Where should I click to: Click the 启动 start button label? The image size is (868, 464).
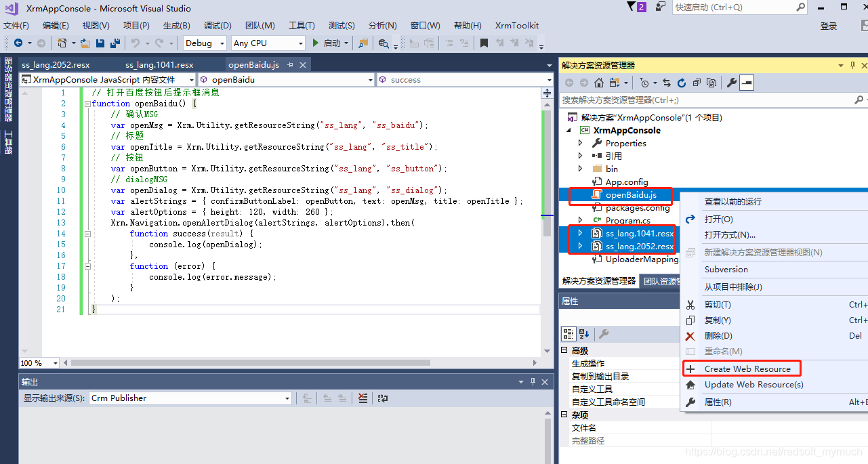332,43
